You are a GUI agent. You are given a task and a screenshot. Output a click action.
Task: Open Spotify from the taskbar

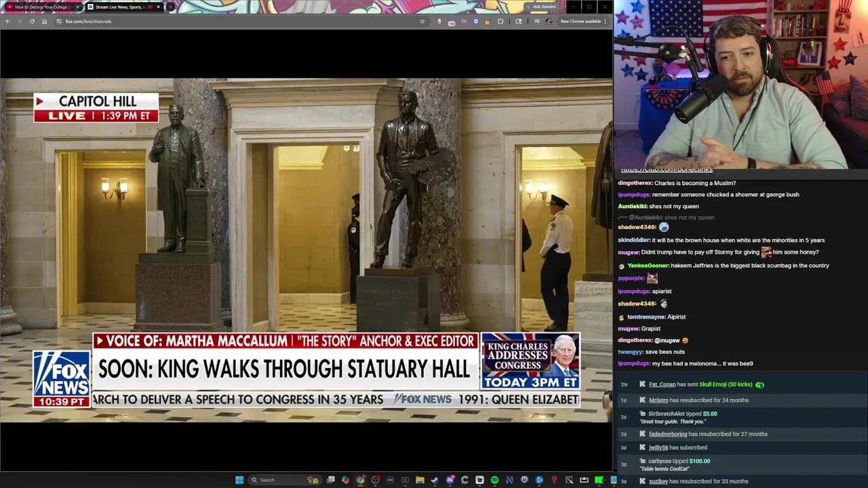tap(494, 480)
